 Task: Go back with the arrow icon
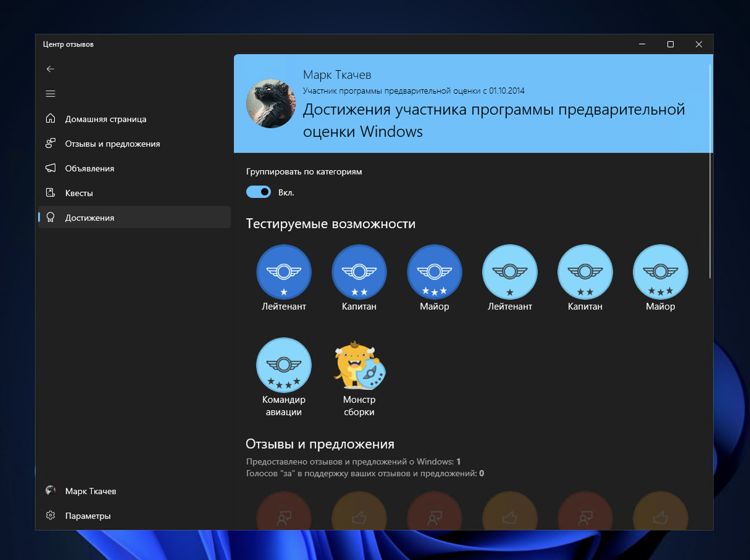pyautogui.click(x=50, y=69)
